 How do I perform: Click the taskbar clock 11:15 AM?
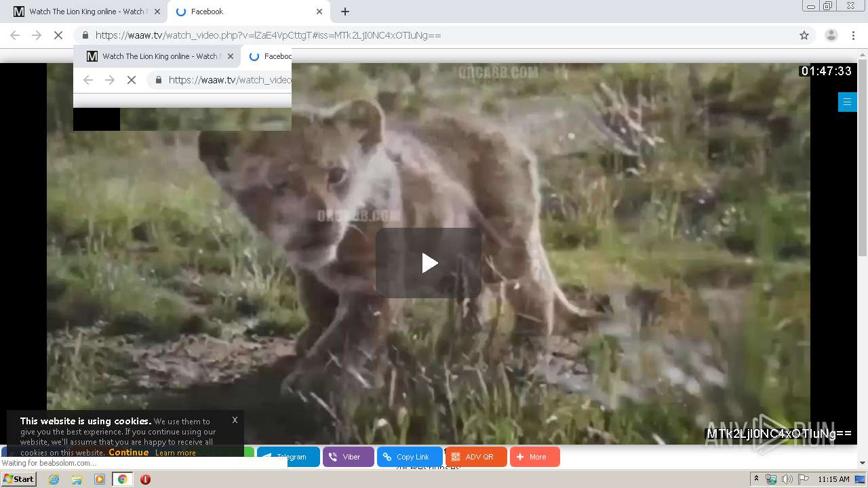[833, 479]
